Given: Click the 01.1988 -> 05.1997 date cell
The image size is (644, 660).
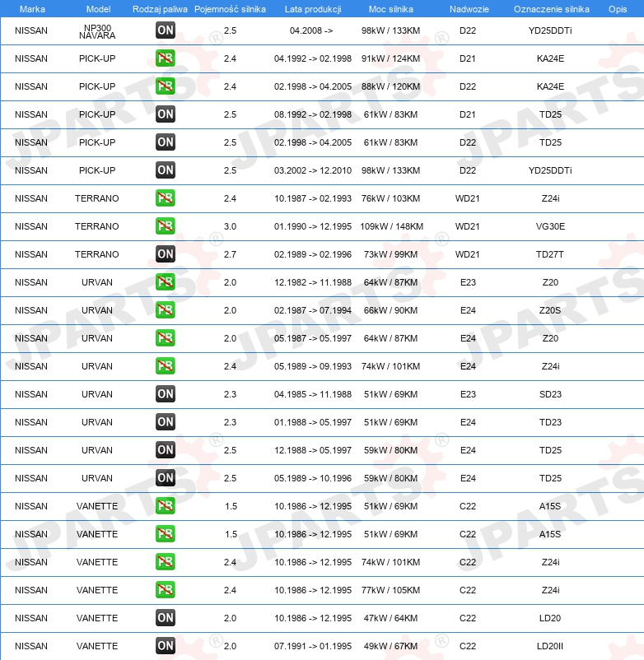Looking at the screenshot, I should 312,423.
